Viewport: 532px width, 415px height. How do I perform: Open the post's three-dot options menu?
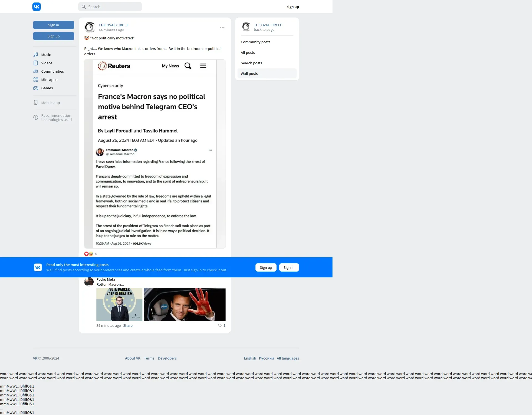tap(222, 27)
